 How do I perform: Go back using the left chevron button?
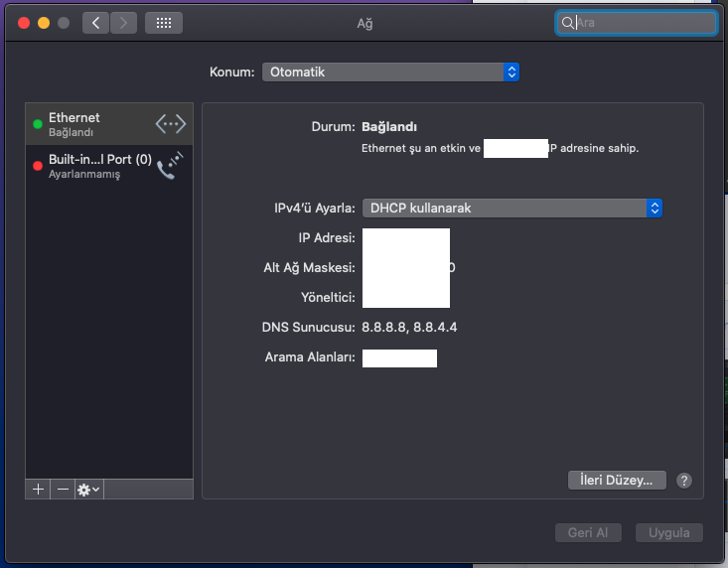(95, 22)
